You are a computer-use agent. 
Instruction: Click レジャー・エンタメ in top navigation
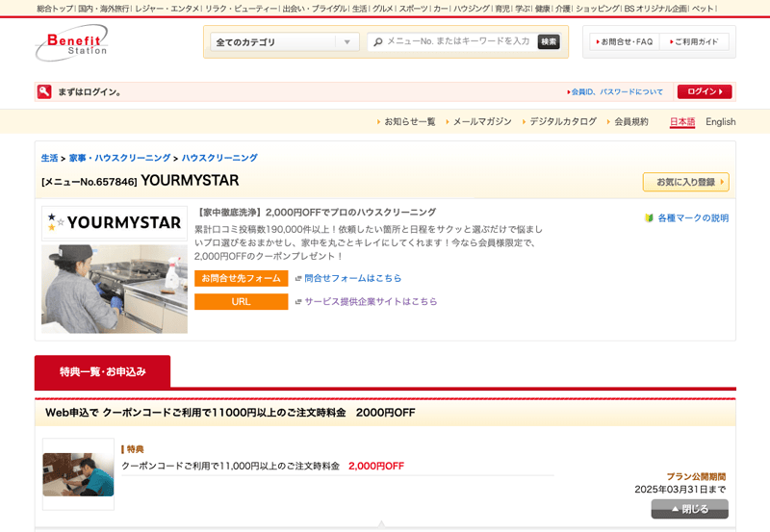click(x=167, y=9)
